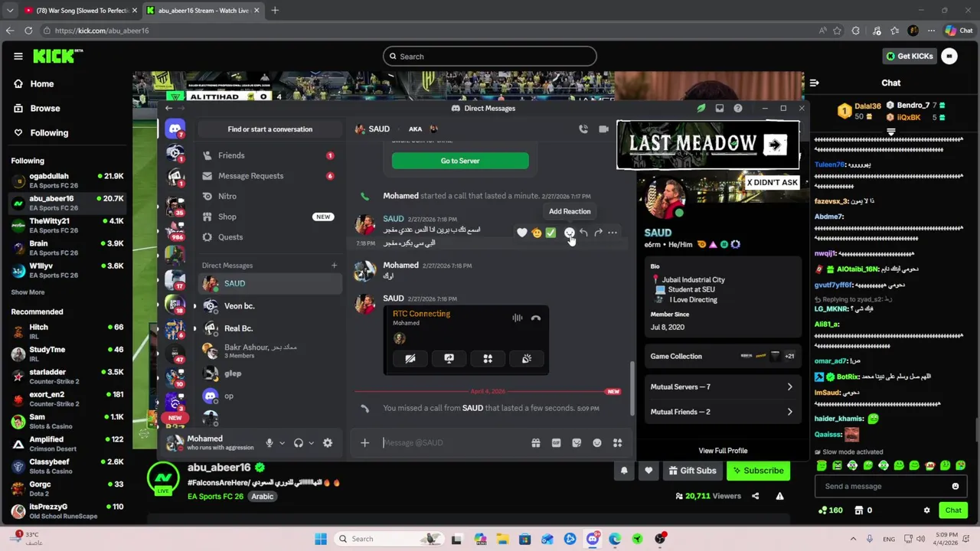Create a new DM with plus icon
980x551 pixels.
point(334,266)
